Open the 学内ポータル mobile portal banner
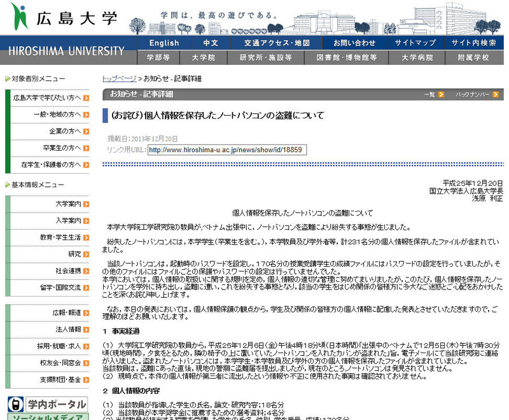Screen dimensions: 509x420 coord(47,404)
